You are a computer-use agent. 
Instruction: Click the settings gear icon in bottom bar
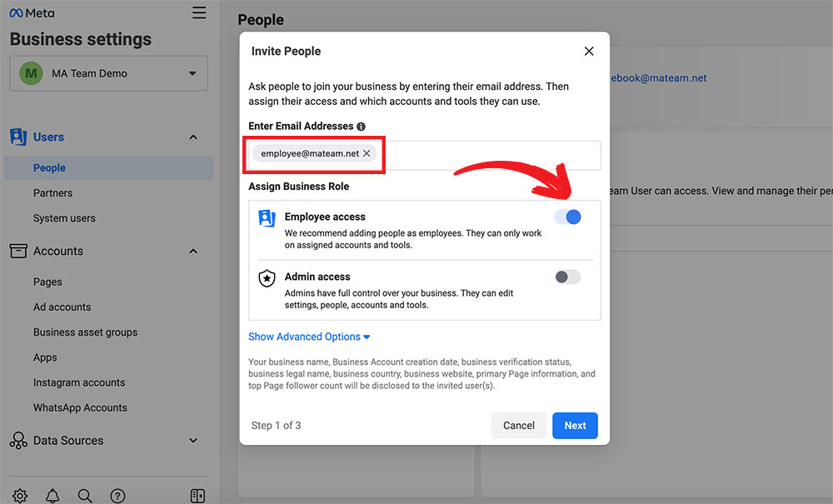pos(20,496)
